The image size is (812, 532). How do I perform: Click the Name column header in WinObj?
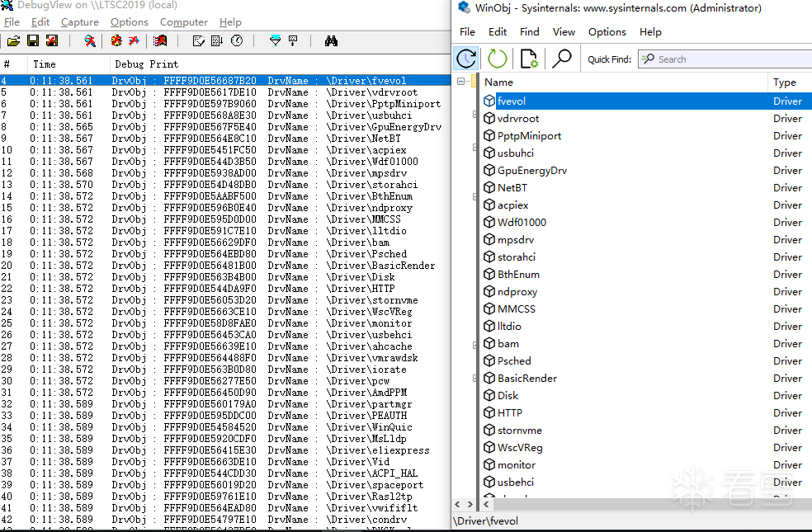624,82
